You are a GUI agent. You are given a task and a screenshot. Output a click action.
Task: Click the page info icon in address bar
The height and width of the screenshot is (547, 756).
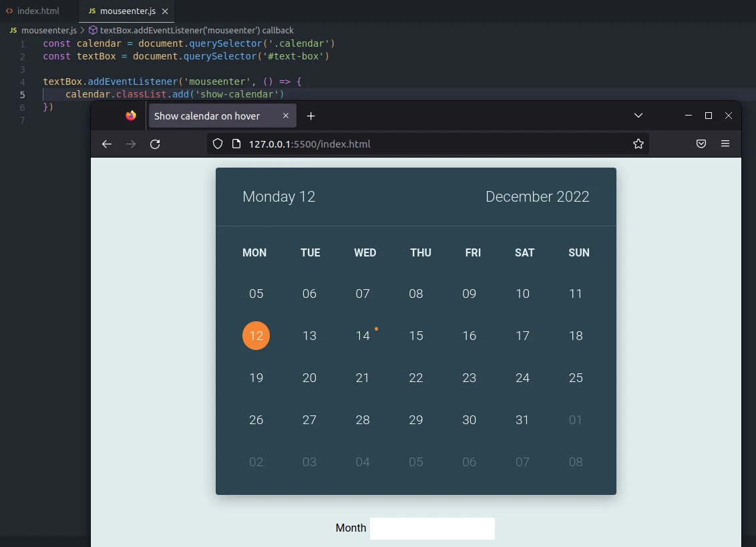pyautogui.click(x=237, y=144)
